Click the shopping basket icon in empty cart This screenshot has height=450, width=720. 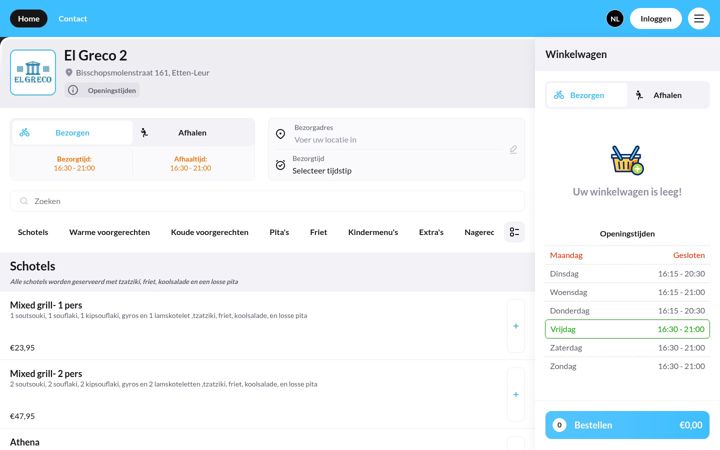tap(627, 160)
